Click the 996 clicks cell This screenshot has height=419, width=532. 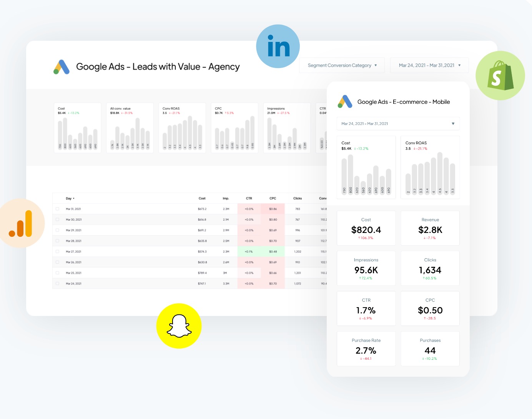tap(298, 230)
